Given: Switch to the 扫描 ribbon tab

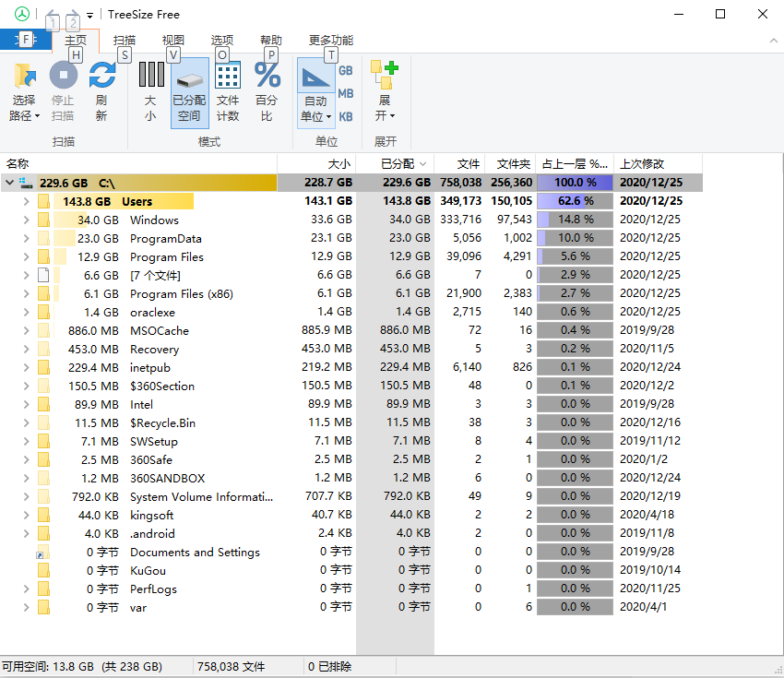Looking at the screenshot, I should click(x=125, y=40).
